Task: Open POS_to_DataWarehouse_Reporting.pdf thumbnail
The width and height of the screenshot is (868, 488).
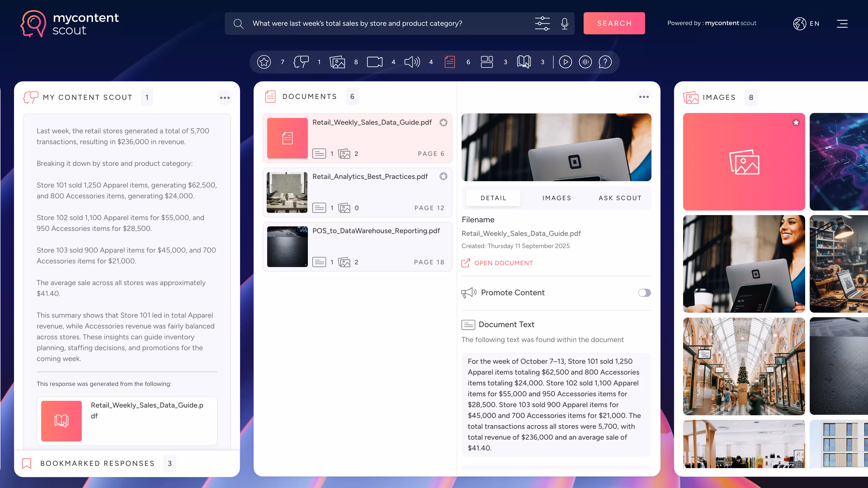Action: point(287,246)
